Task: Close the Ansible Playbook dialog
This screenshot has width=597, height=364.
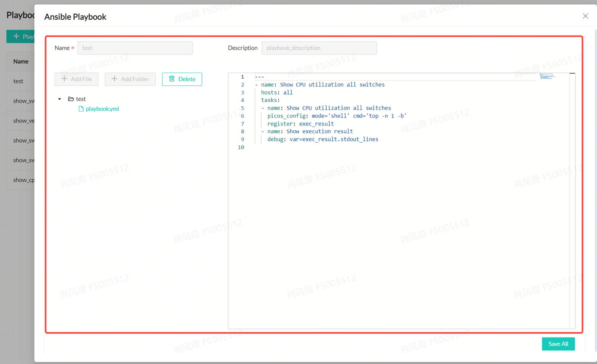Action: [585, 16]
